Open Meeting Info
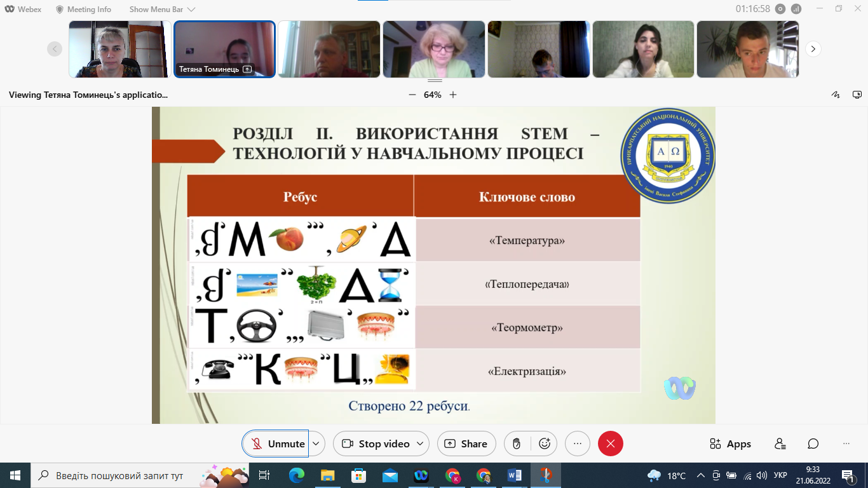 pyautogui.click(x=83, y=10)
